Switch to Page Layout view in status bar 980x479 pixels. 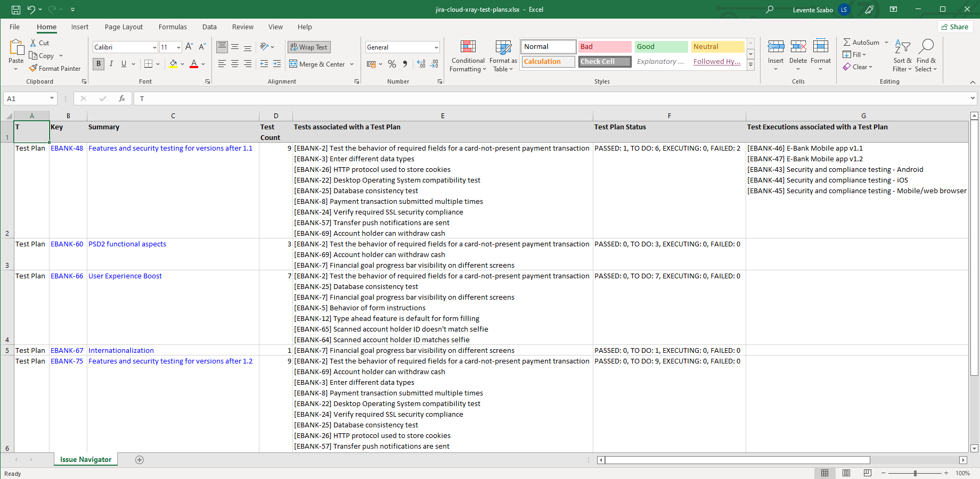846,473
